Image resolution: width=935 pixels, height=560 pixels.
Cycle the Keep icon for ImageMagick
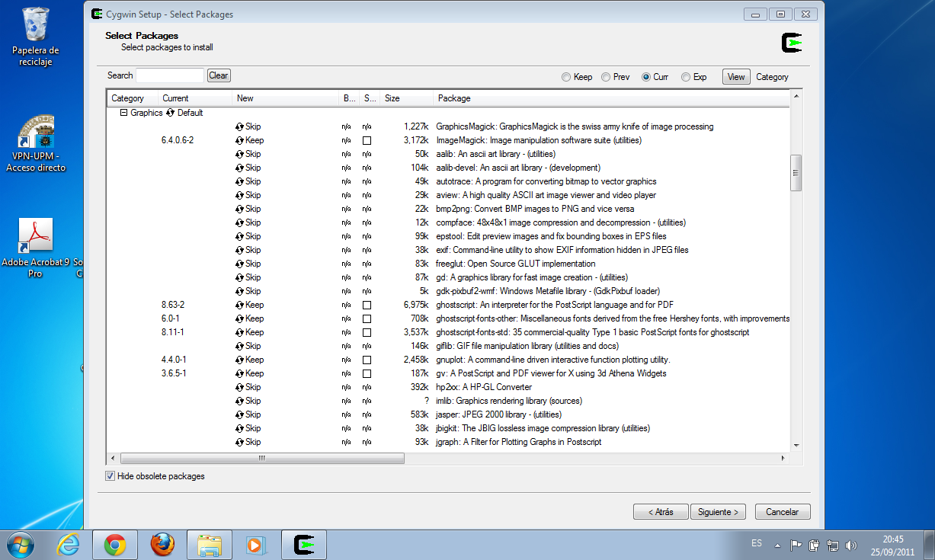pyautogui.click(x=240, y=141)
